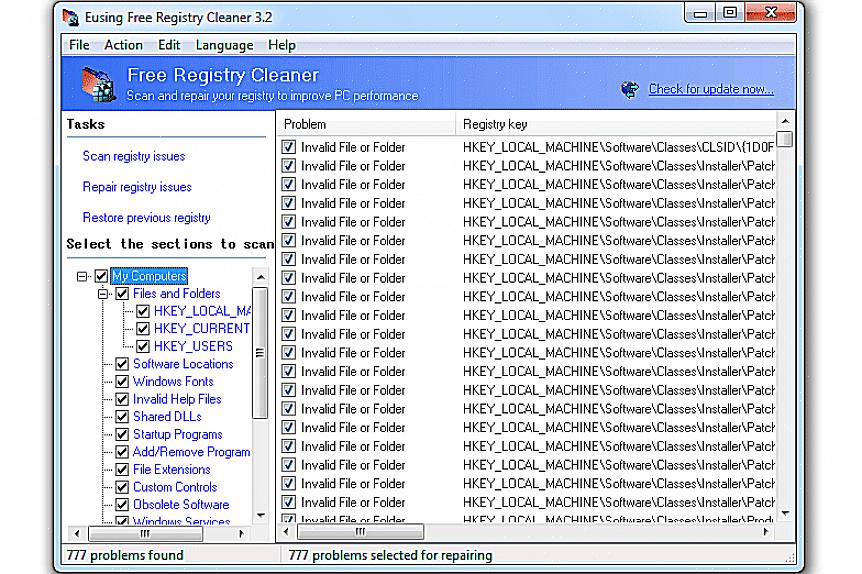Maximize the Eusing Registry Cleaner window
The image size is (862, 574).
[x=730, y=13]
